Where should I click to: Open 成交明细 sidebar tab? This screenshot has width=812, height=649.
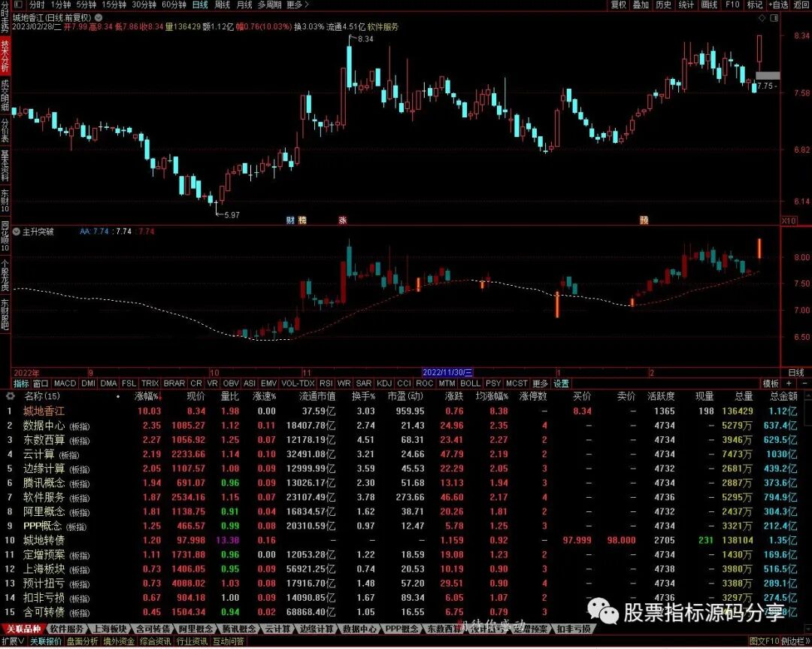click(5, 96)
